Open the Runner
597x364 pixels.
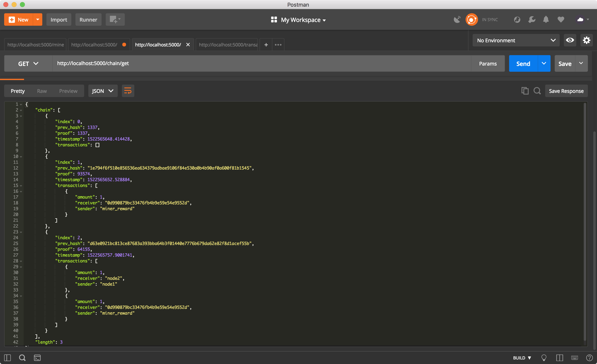(88, 20)
